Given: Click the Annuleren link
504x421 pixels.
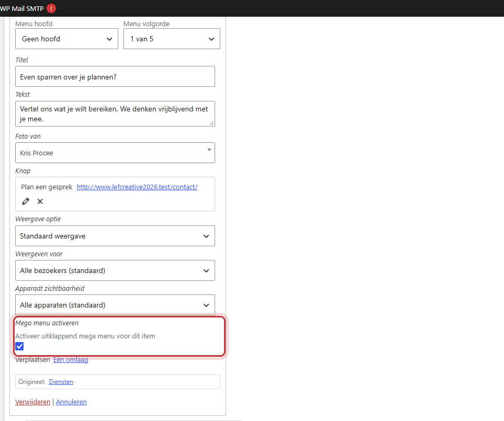Looking at the screenshot, I should pos(71,402).
